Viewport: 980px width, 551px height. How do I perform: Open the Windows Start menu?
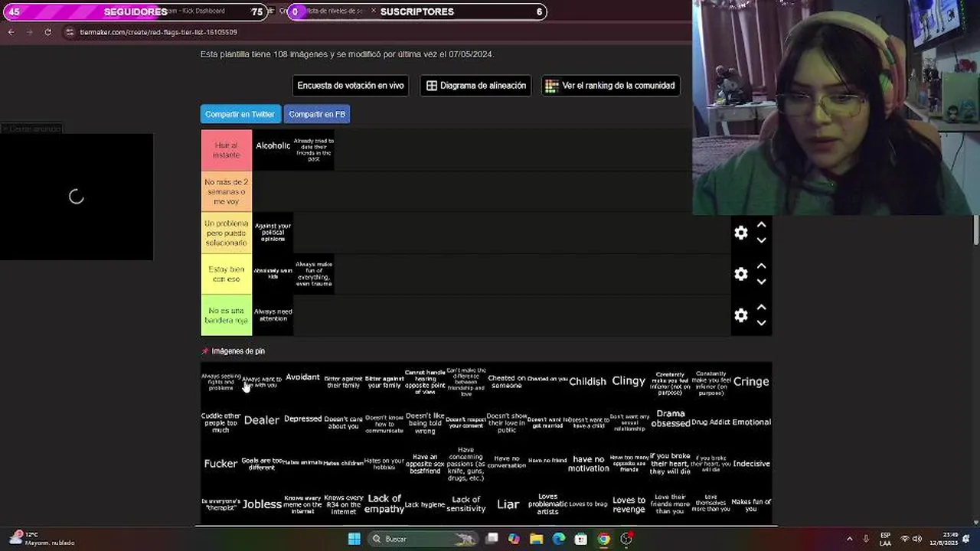tap(354, 539)
